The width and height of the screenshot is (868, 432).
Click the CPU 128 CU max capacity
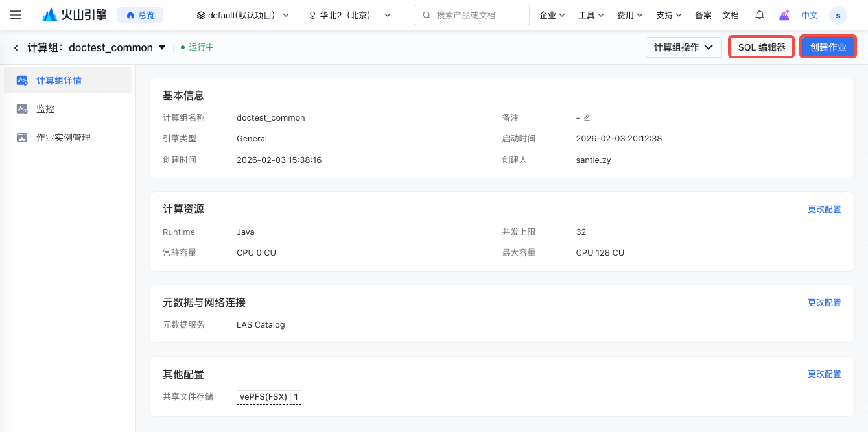pos(600,253)
